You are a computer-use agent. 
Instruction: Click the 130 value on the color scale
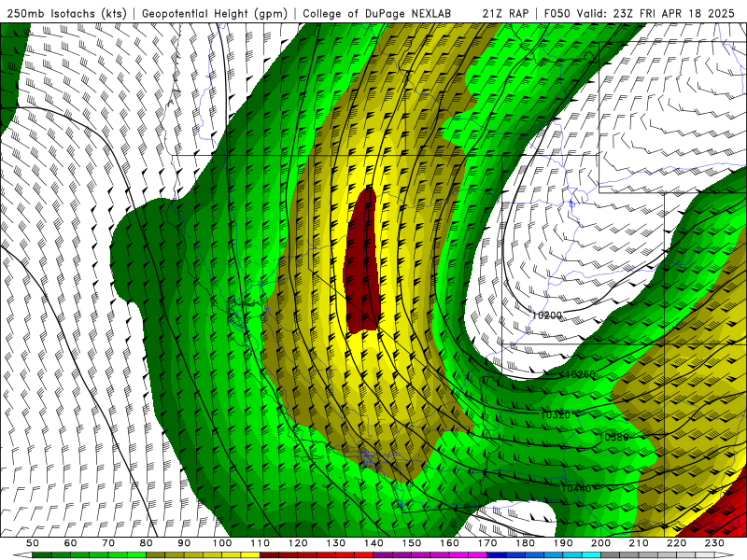[336, 543]
